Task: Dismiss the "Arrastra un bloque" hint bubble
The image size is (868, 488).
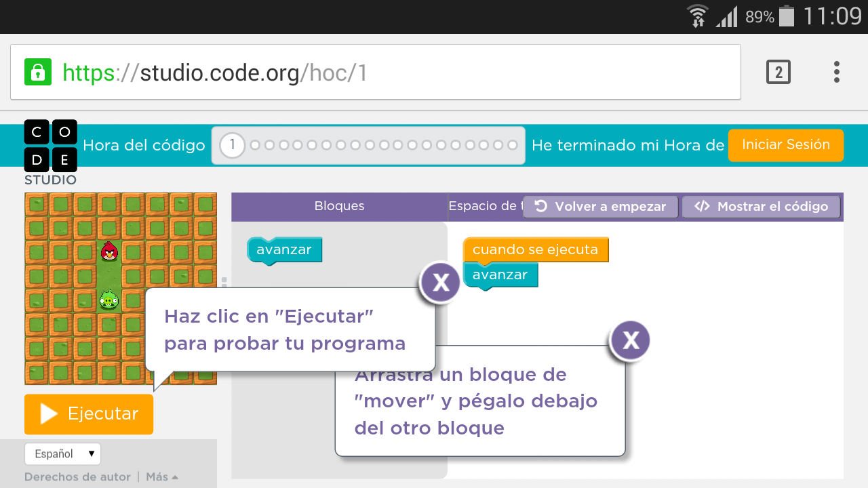Action: pyautogui.click(x=630, y=340)
